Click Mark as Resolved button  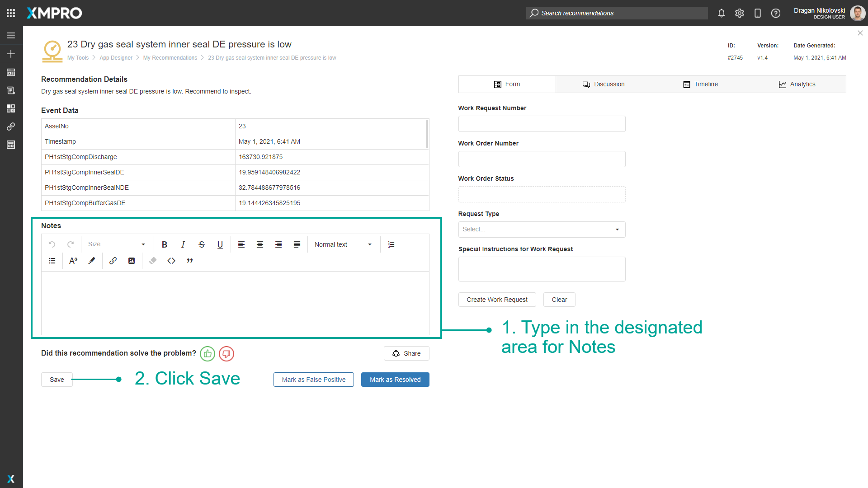click(395, 380)
